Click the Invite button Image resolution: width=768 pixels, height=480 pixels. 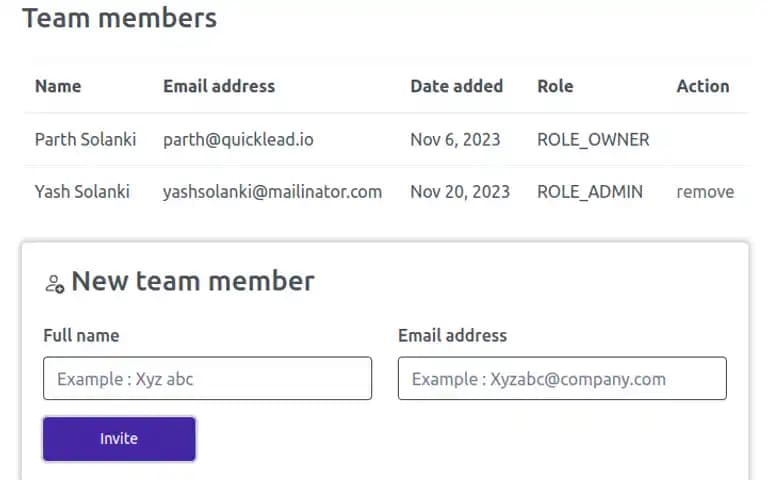[x=119, y=439]
